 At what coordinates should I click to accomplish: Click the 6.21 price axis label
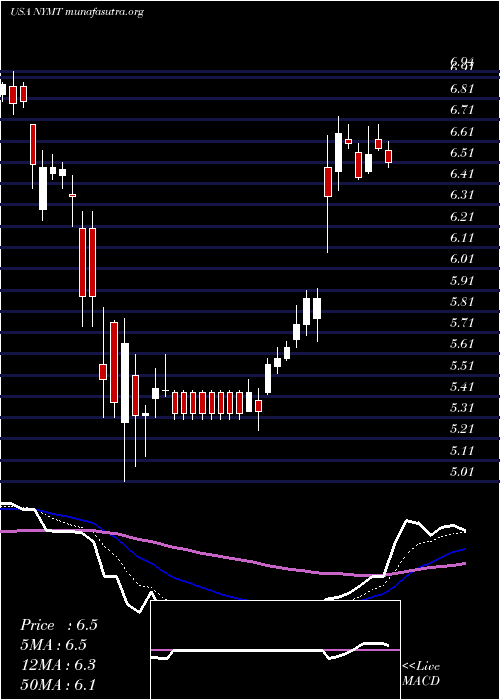pyautogui.click(x=462, y=217)
